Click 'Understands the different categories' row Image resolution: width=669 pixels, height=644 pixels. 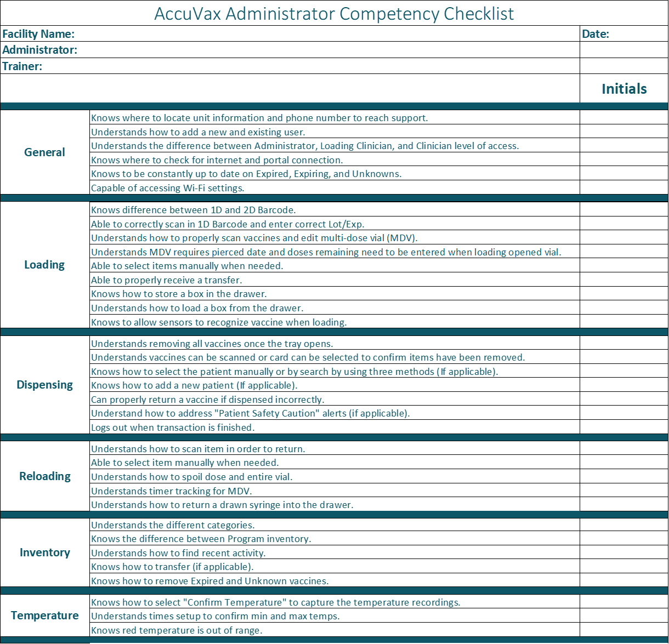(x=334, y=525)
